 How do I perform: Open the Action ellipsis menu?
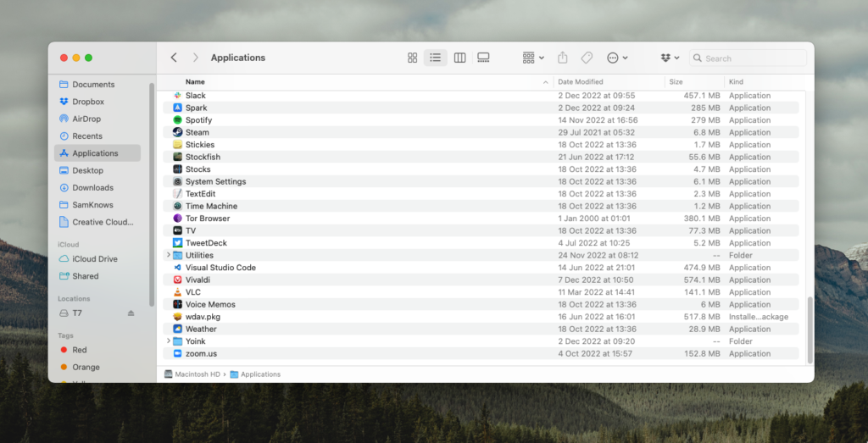(617, 58)
